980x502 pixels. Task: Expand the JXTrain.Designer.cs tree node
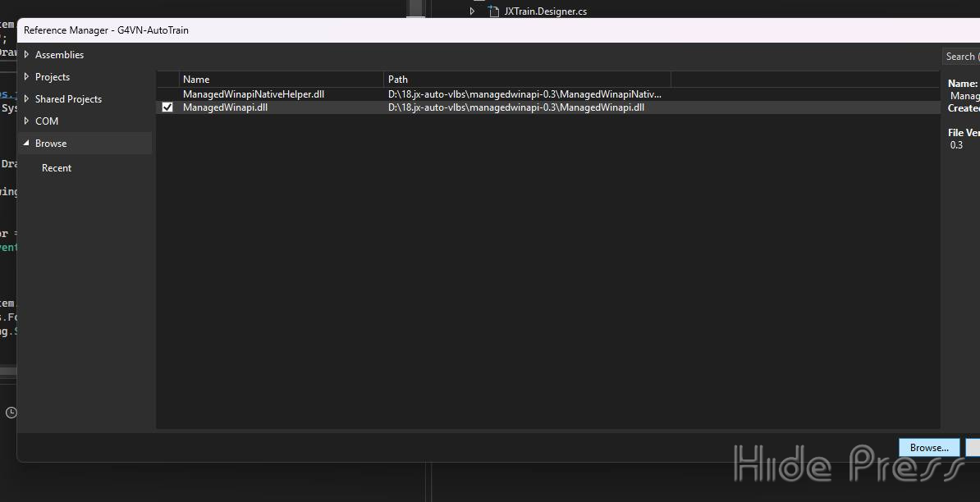473,11
